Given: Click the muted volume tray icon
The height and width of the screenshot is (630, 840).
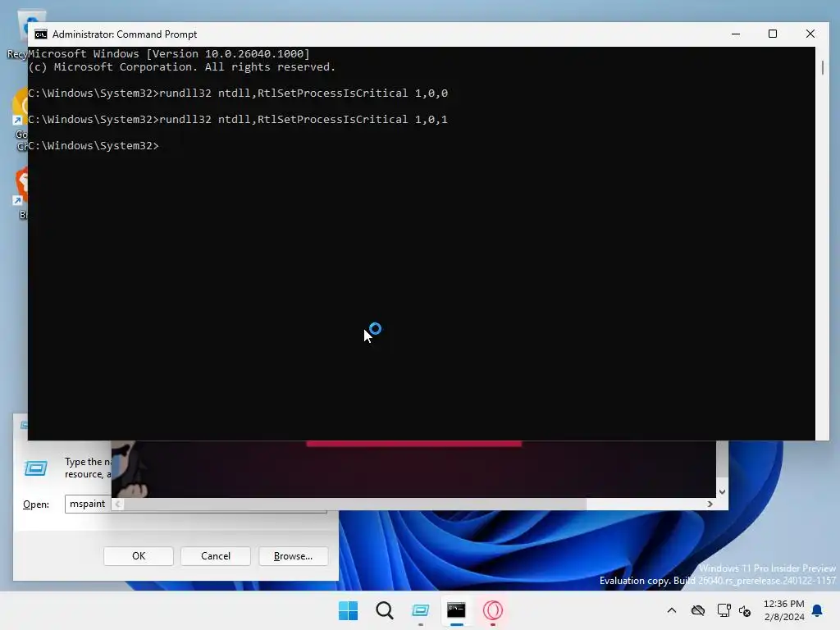Looking at the screenshot, I should (745, 610).
